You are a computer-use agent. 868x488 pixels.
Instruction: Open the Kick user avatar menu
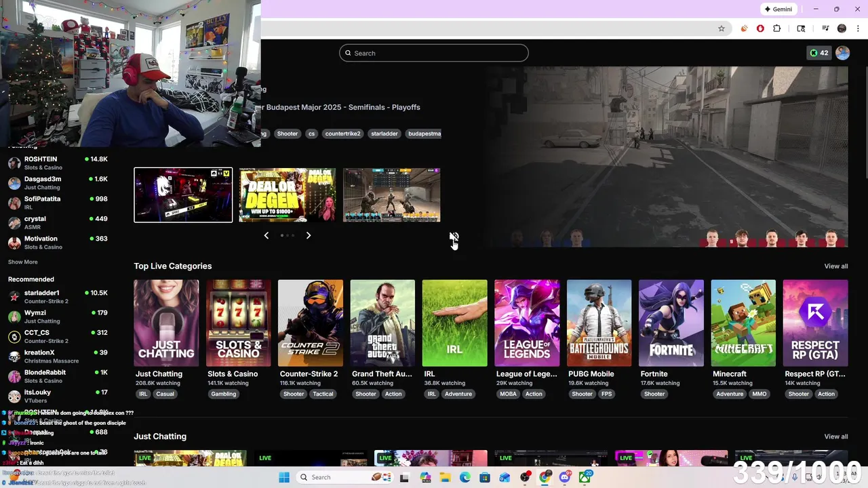tap(842, 53)
